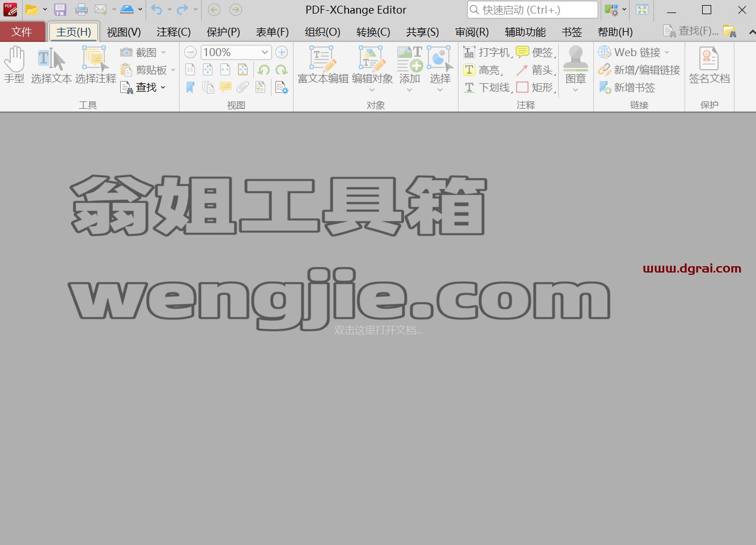Click the 查找(F)... search button
756x545 pixels.
tap(691, 32)
